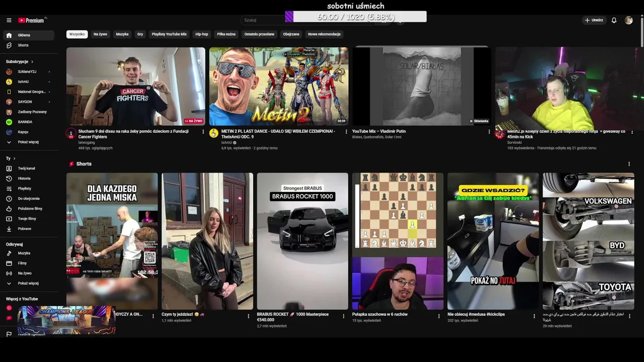Open the account avatar menu
644x362 pixels.
coord(628,20)
